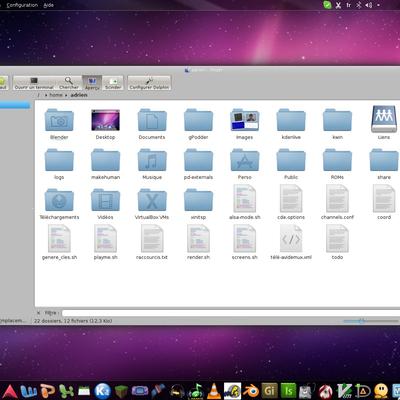400x400 pixels.
Task: Select the Liens network drive icon
Action: (x=384, y=122)
